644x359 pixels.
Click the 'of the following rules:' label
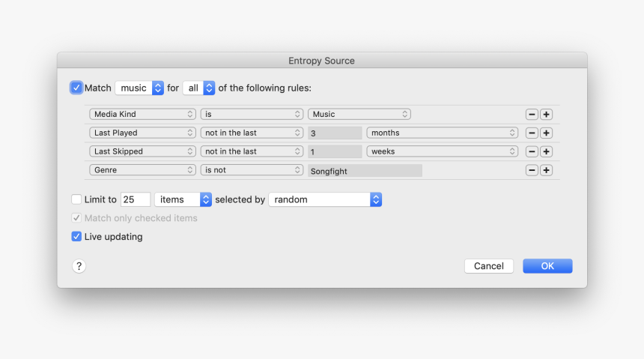(x=265, y=88)
